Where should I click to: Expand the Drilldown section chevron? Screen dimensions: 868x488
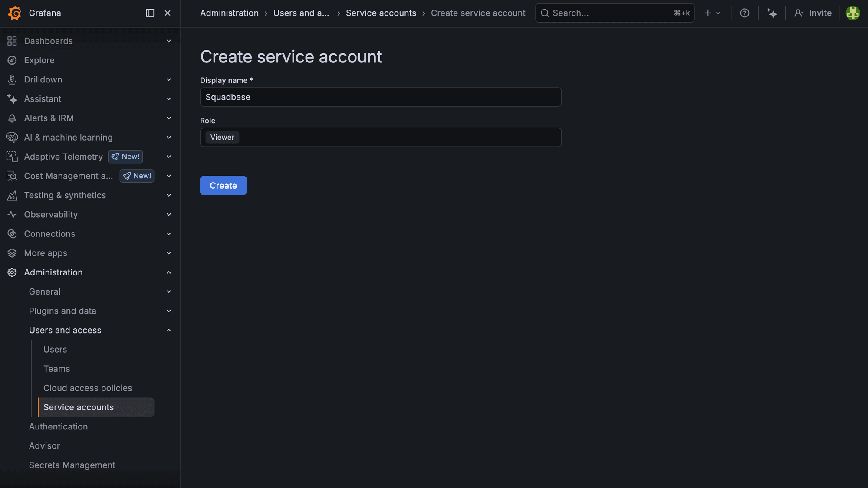pos(169,79)
